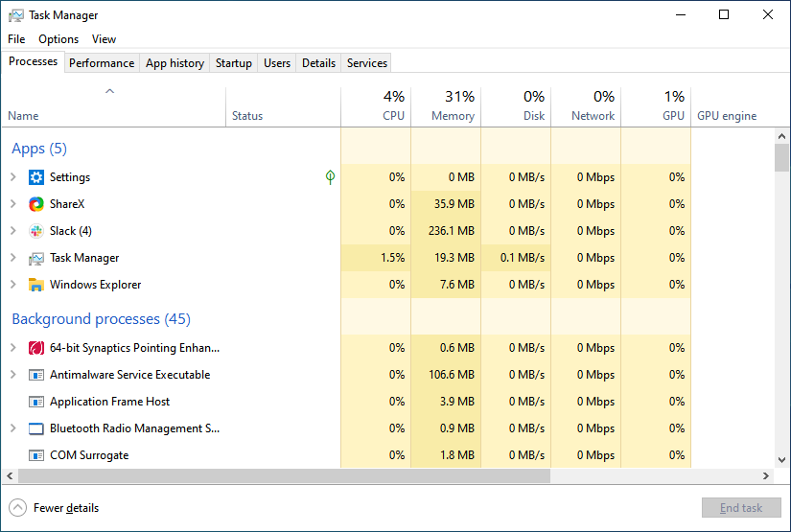Click the End task button
The image size is (791, 532).
741,508
